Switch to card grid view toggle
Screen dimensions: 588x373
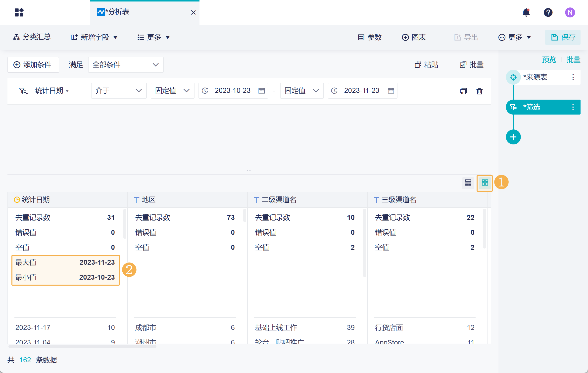point(485,183)
